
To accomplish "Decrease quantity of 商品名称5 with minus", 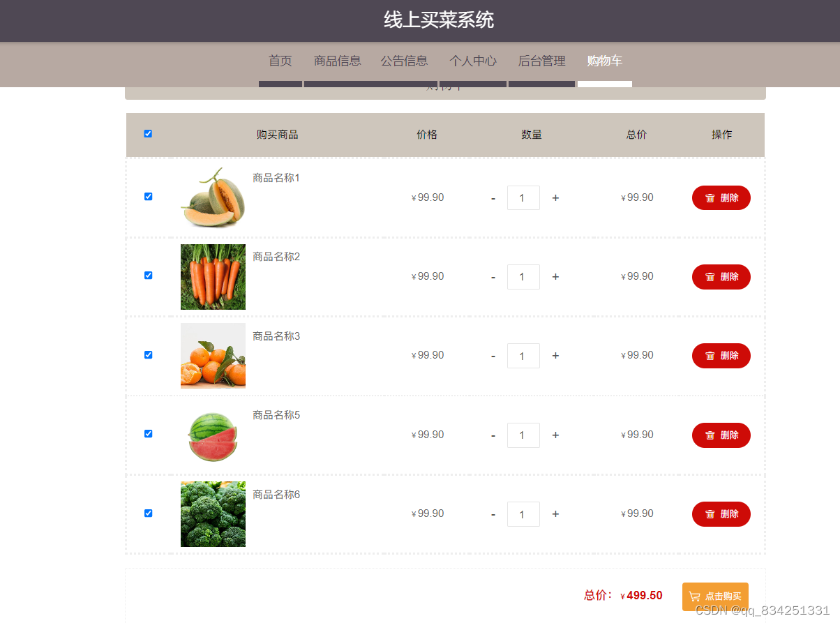I will pos(493,435).
